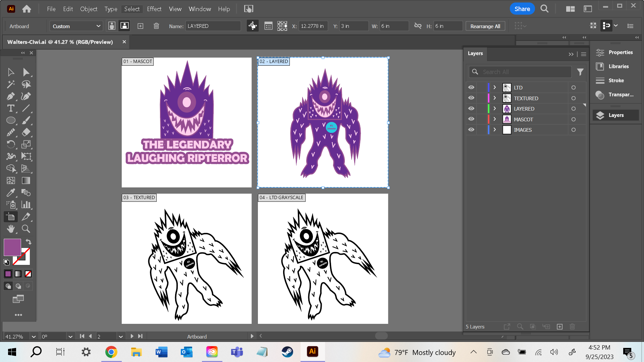Open the Home screen icon
The image size is (644, 362).
(26, 9)
